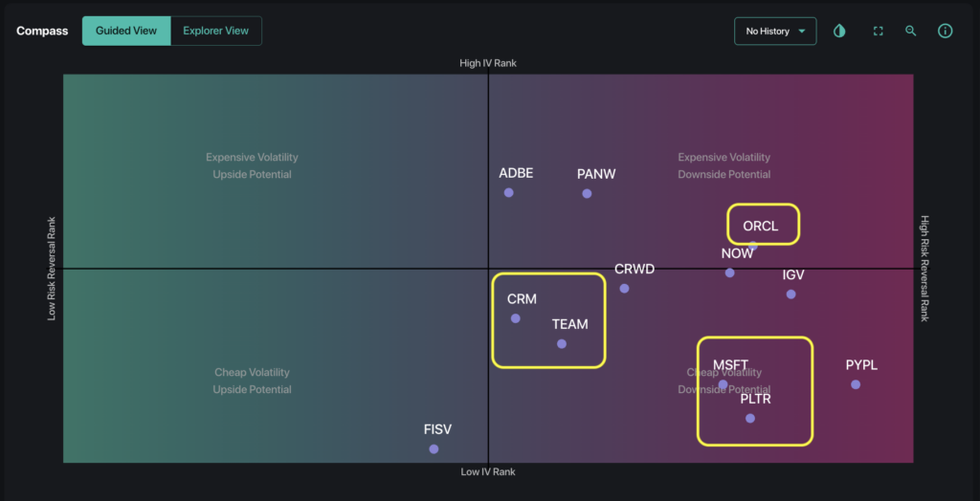The height and width of the screenshot is (501, 980).
Task: Click the PYPL ticker label
Action: (x=862, y=365)
